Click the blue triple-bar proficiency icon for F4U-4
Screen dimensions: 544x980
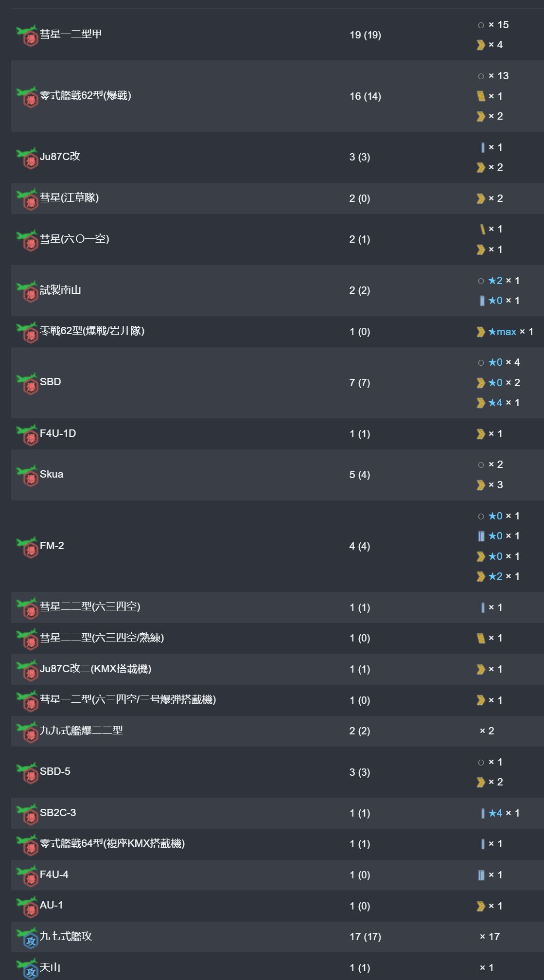pyautogui.click(x=481, y=875)
